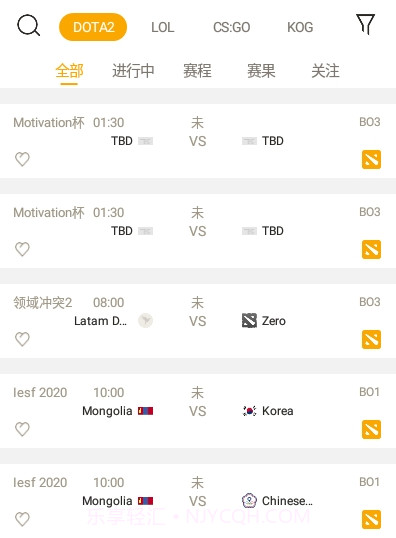Favorite the Latam D... vs Zero match heart
Screen dimensions: 396x538
coord(22,339)
